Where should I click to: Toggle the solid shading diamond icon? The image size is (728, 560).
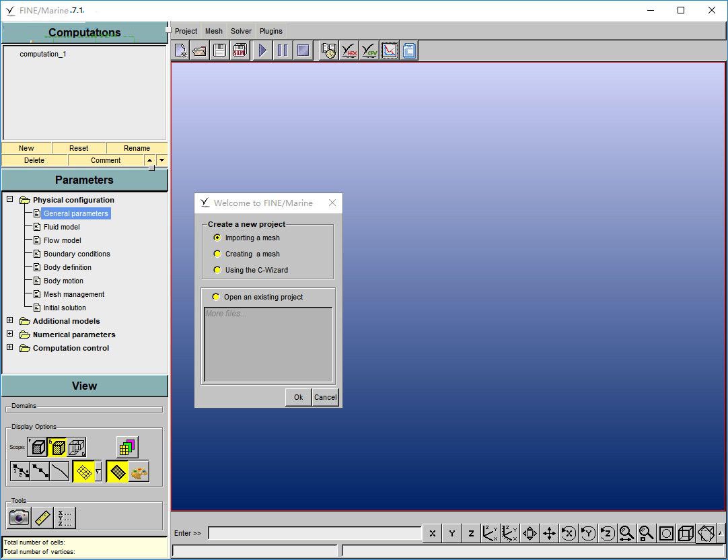118,472
